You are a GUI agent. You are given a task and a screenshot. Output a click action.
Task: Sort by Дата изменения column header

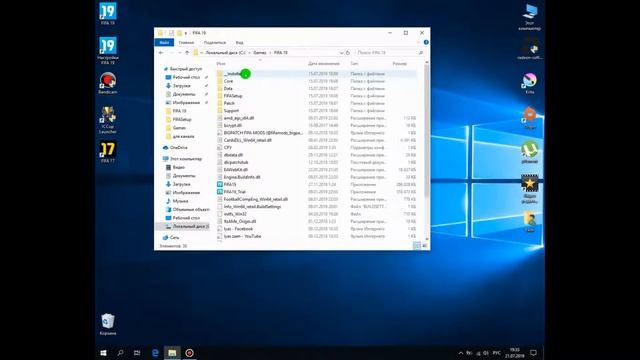pos(324,64)
